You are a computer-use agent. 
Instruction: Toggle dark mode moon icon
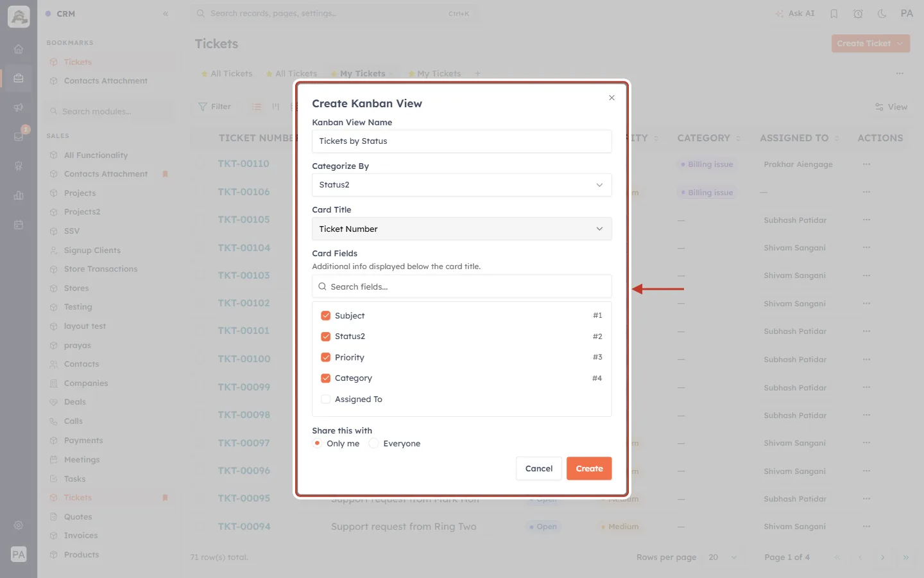point(882,13)
